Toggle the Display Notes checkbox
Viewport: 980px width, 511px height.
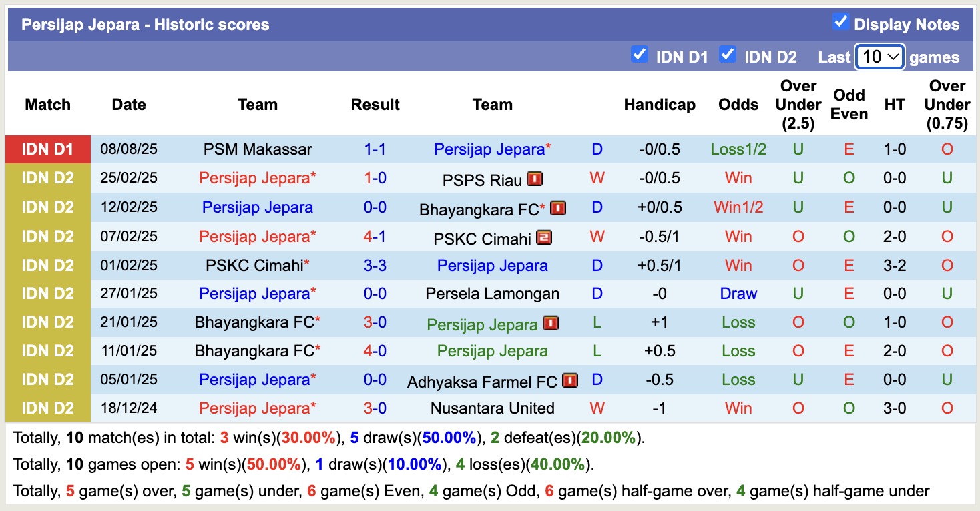(840, 22)
